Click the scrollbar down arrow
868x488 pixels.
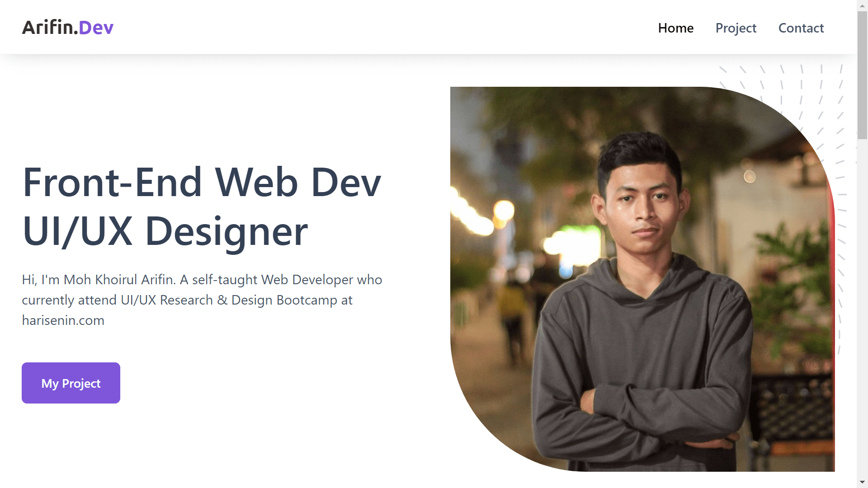[x=862, y=482]
